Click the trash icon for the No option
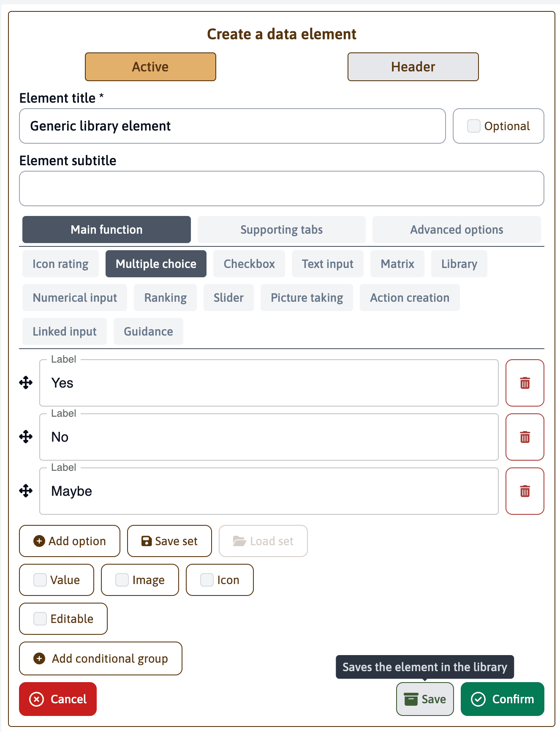 pos(525,437)
